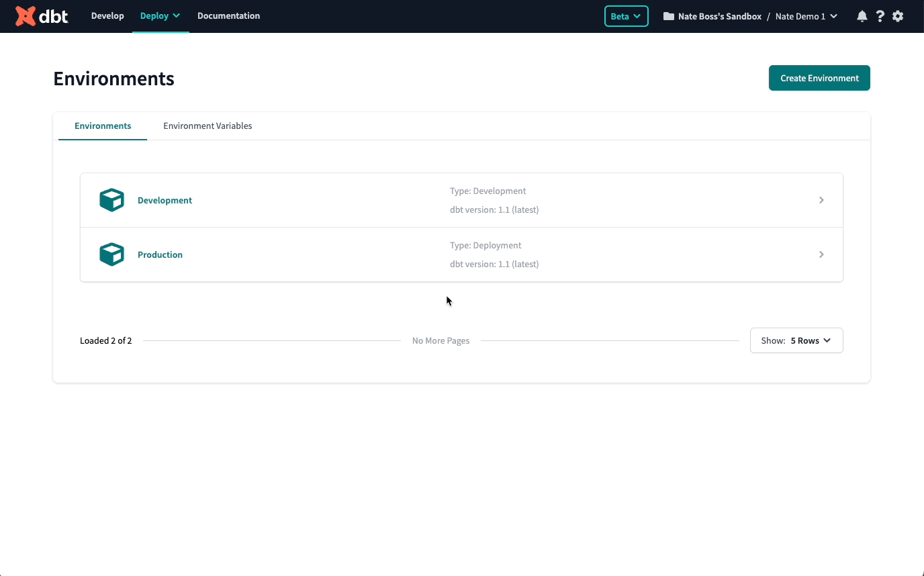Open the help question mark icon

pyautogui.click(x=880, y=16)
